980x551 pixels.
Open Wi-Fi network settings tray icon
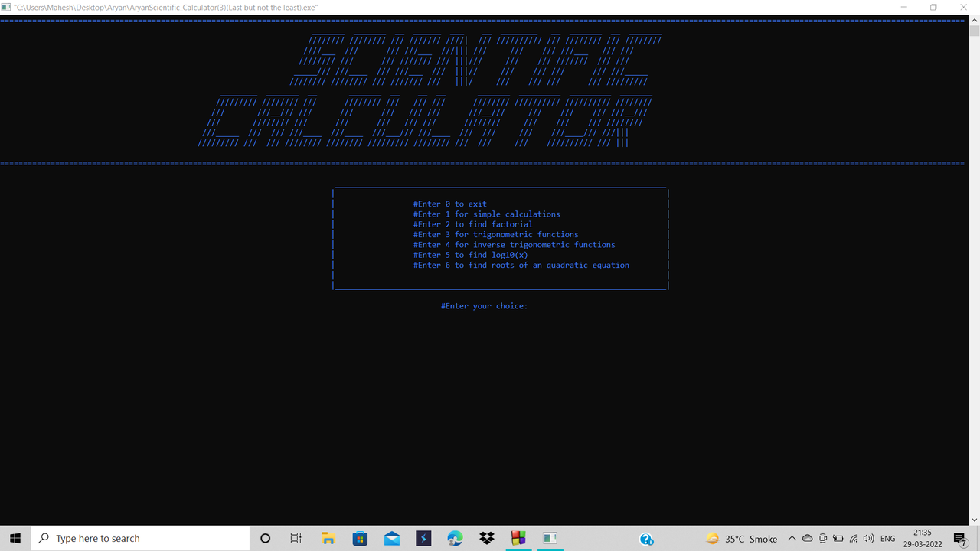pos(853,539)
